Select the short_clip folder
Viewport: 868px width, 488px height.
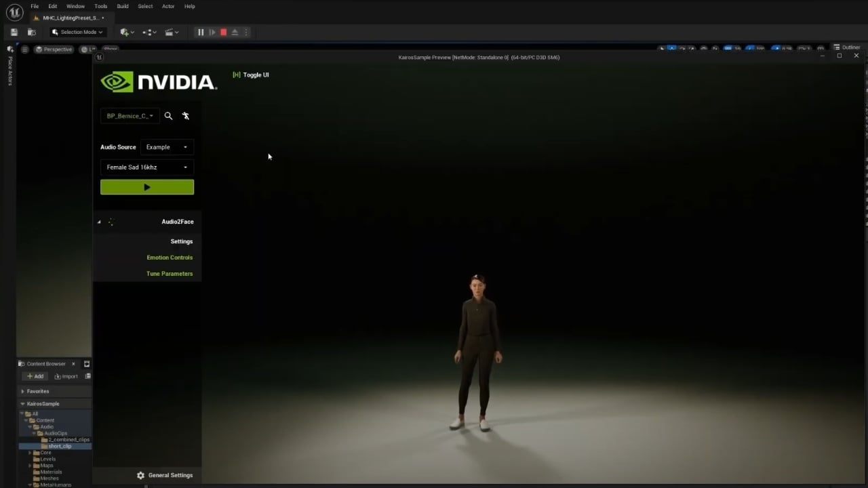[x=60, y=446]
